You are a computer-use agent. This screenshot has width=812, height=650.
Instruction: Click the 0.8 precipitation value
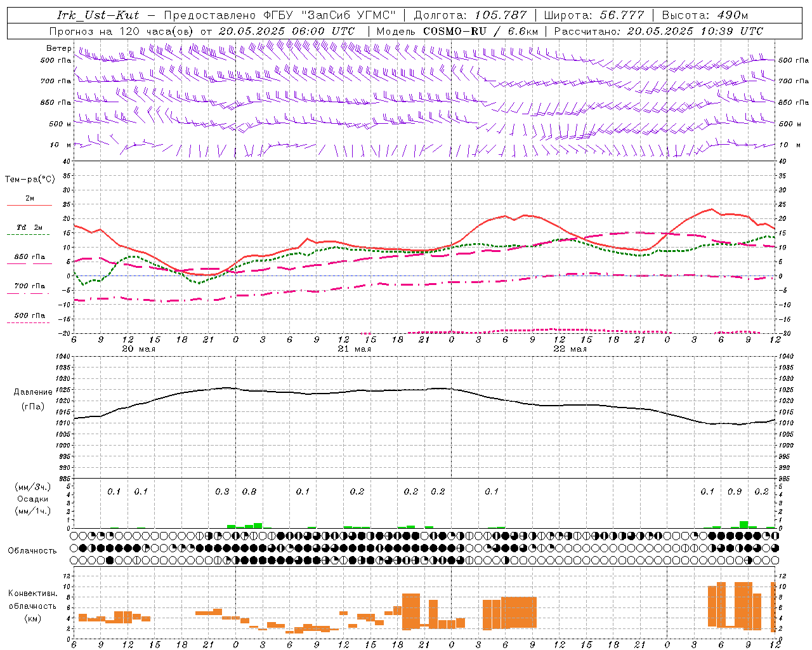click(x=249, y=491)
